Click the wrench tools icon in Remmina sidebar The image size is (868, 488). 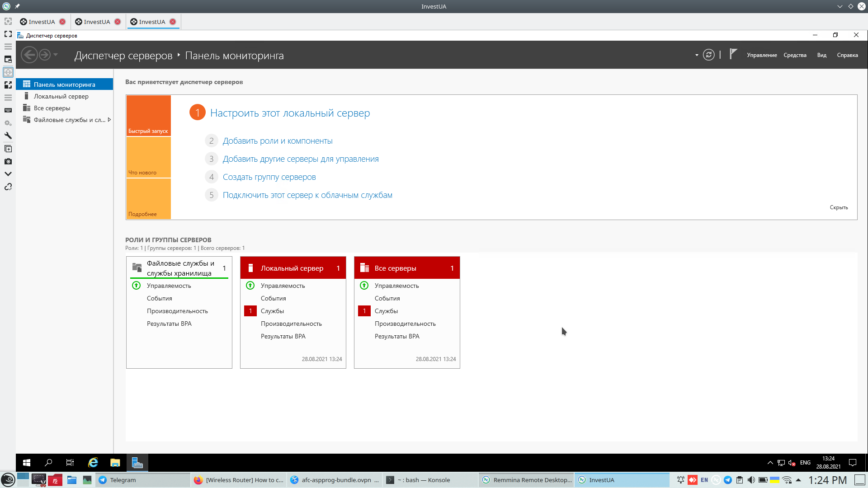[8, 136]
